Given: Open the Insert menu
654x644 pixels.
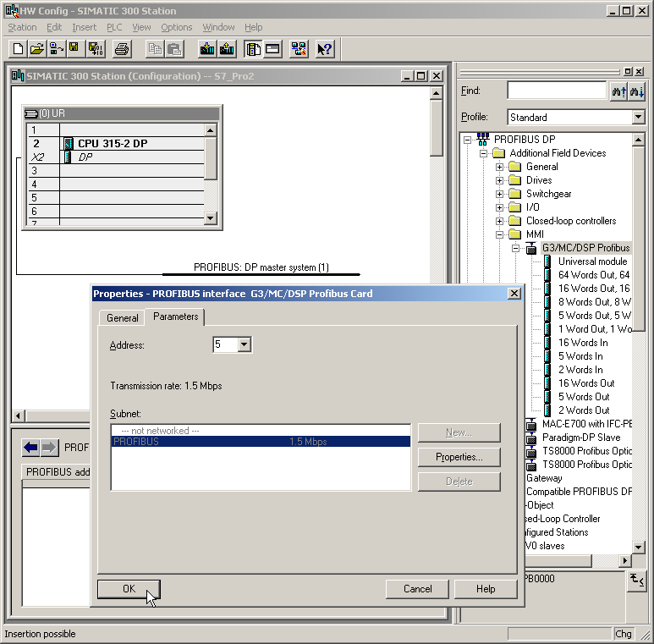Looking at the screenshot, I should pyautogui.click(x=84, y=27).
